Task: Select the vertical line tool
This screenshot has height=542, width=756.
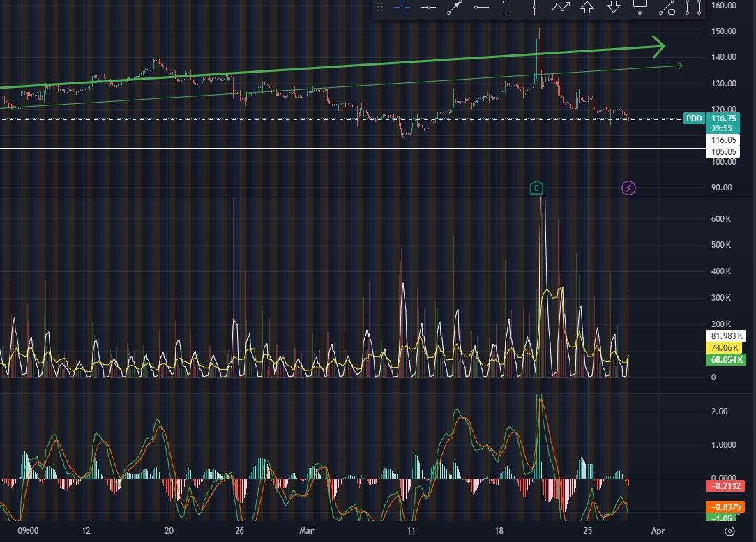Action: pyautogui.click(x=534, y=7)
